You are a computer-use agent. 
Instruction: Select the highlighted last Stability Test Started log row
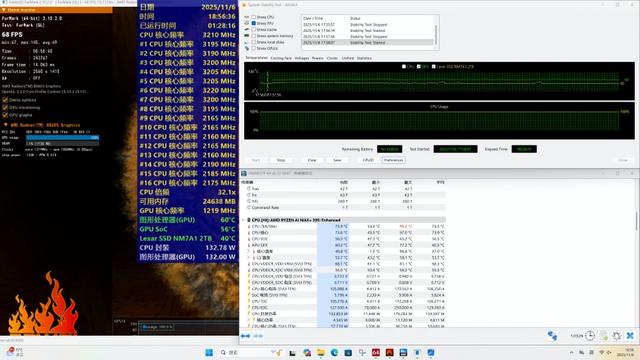pos(367,42)
